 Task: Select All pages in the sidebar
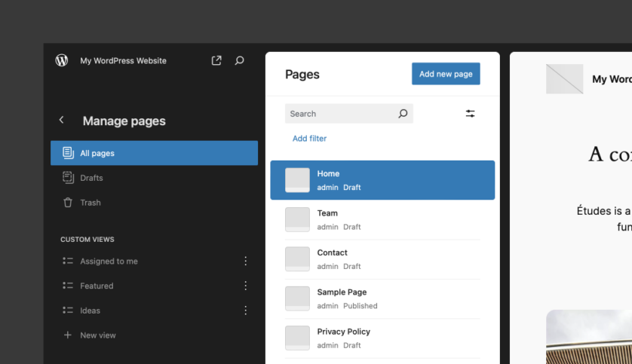[x=154, y=153]
